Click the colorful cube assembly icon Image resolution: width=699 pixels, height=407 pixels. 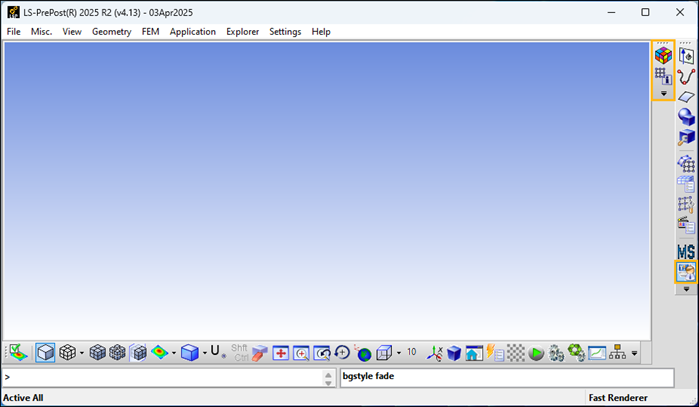[x=663, y=56]
